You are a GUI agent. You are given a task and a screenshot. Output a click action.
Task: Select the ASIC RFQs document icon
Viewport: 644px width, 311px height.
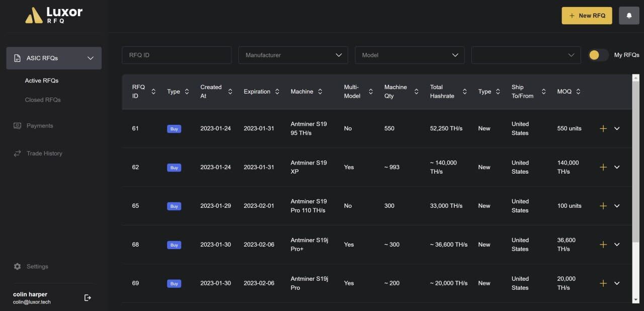tap(17, 58)
